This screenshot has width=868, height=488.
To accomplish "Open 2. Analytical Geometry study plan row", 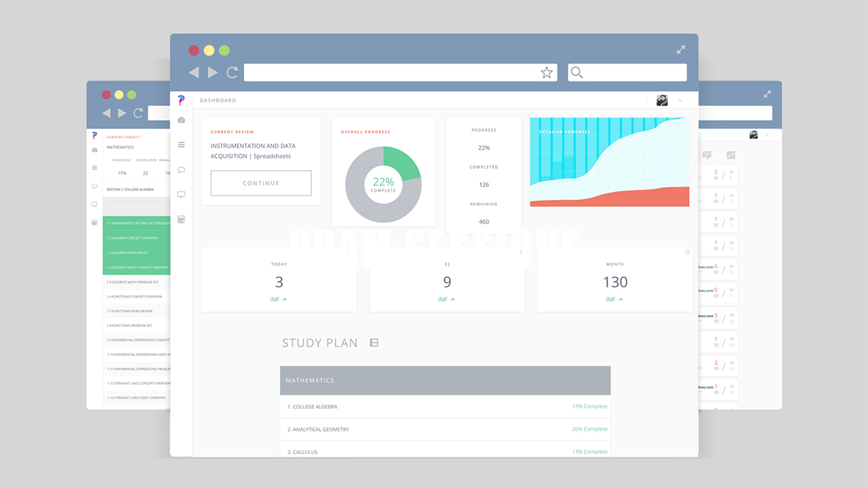I will tap(446, 429).
